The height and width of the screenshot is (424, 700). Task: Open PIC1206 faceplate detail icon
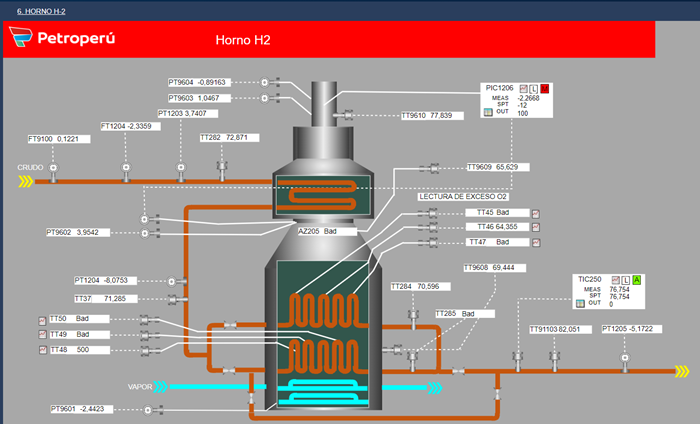coord(488,112)
